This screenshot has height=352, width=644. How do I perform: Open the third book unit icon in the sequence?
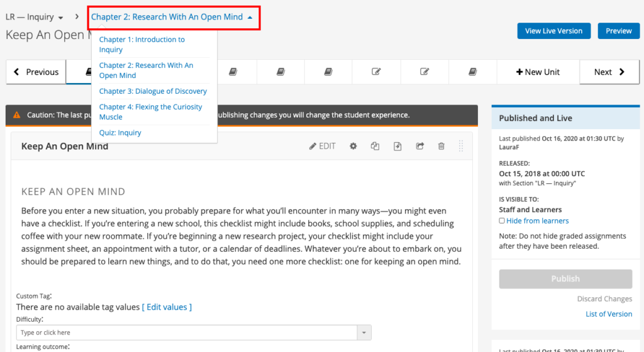[328, 72]
